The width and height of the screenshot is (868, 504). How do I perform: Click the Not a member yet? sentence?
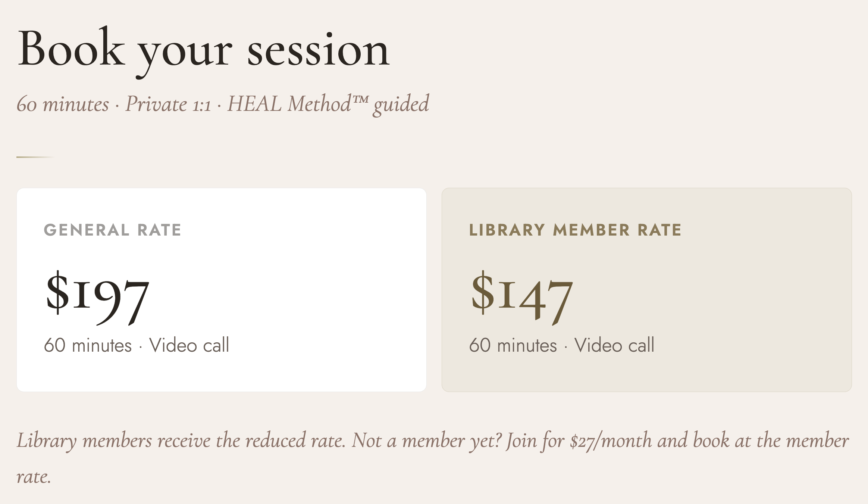click(x=427, y=441)
